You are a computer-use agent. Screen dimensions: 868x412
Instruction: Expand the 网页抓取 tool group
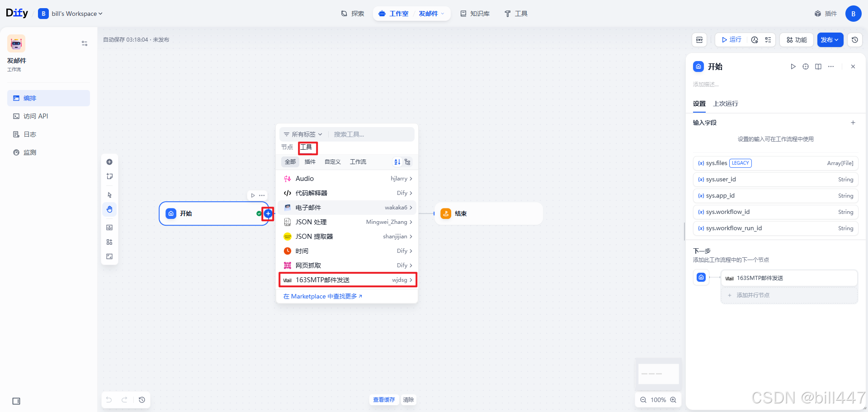pos(347,265)
